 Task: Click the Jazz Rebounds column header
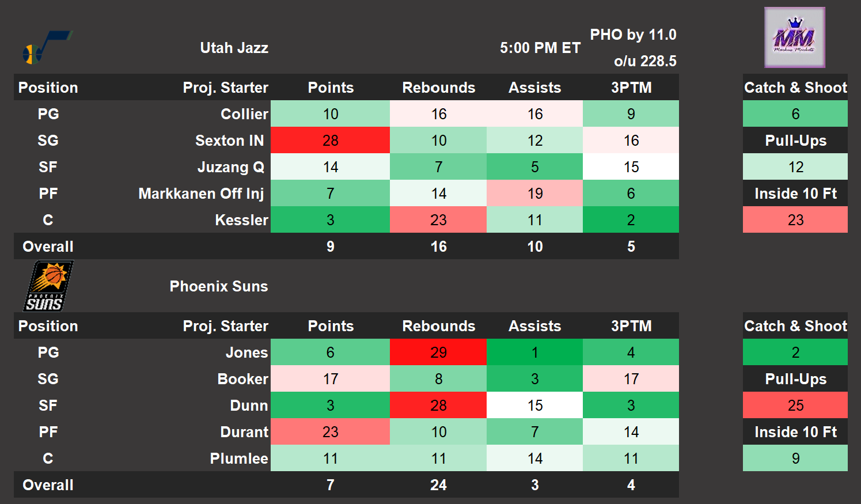click(438, 88)
